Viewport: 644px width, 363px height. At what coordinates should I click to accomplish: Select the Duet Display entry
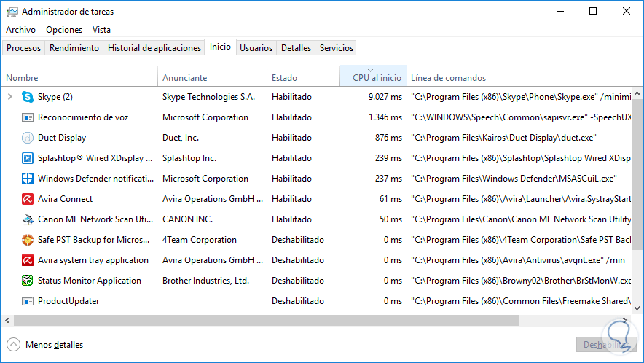click(62, 138)
